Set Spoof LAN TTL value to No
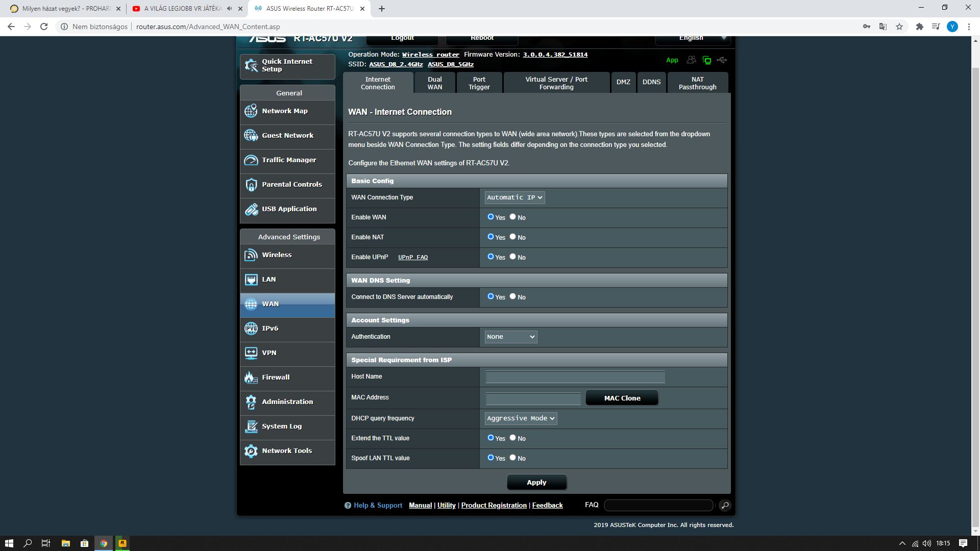 pyautogui.click(x=512, y=458)
